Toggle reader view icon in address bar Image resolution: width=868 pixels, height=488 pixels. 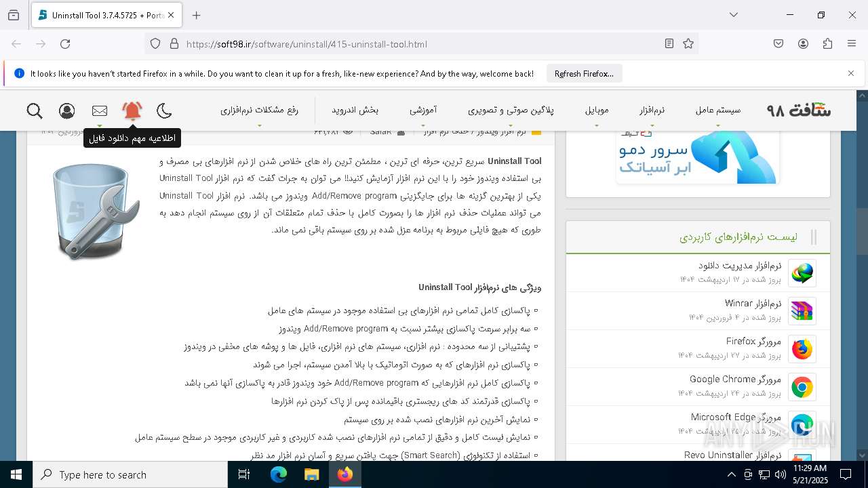click(669, 44)
